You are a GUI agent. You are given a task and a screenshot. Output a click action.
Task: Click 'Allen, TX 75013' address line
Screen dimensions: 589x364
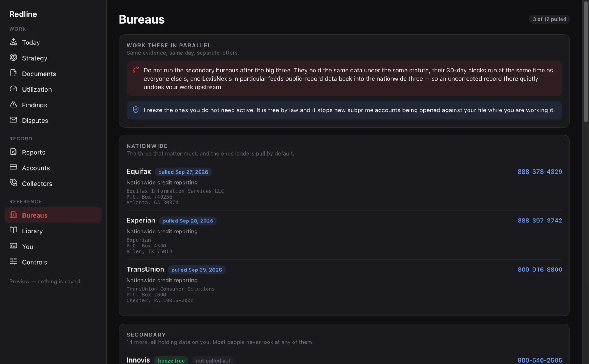click(149, 251)
